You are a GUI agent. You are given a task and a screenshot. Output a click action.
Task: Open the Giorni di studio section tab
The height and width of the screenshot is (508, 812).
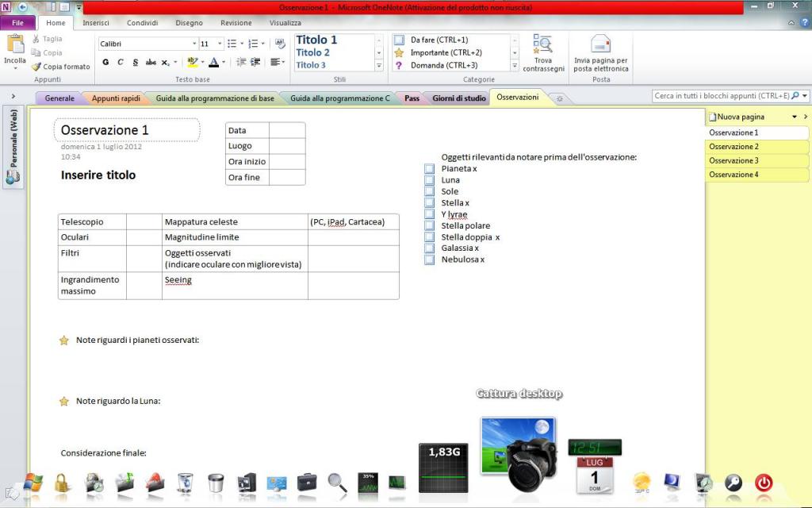pyautogui.click(x=459, y=98)
